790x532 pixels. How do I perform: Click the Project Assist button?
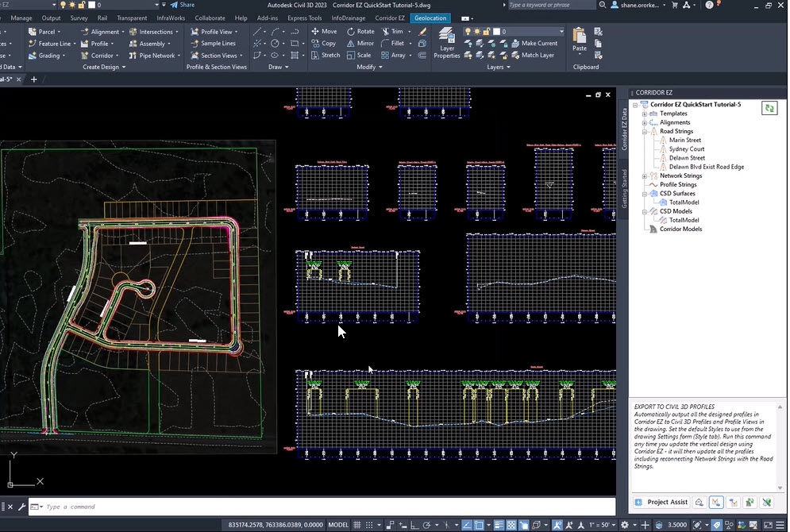coord(662,503)
